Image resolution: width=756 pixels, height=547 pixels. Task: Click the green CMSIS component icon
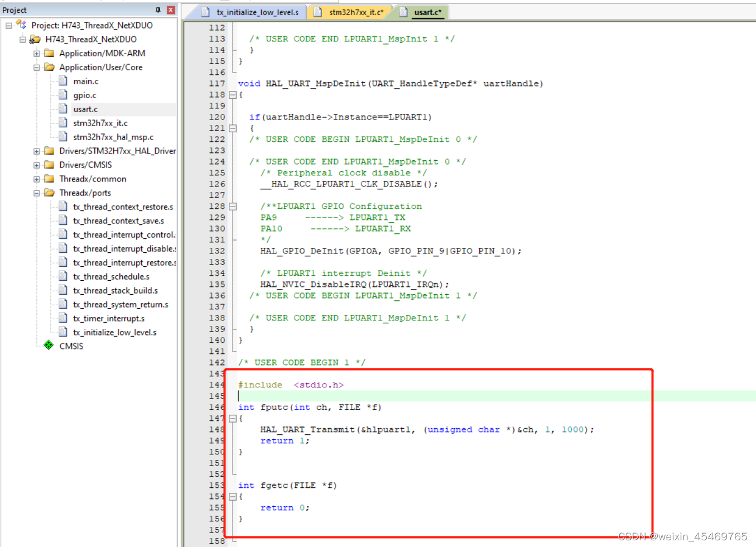tap(49, 346)
